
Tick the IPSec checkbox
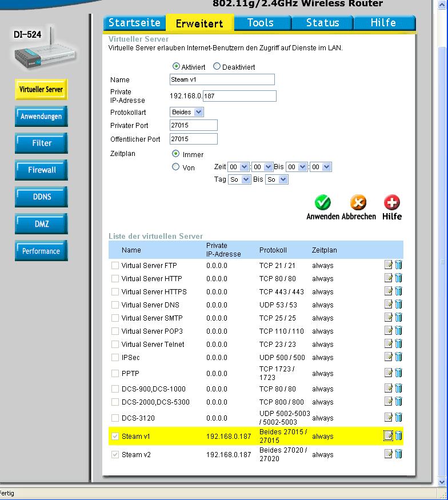[115, 358]
